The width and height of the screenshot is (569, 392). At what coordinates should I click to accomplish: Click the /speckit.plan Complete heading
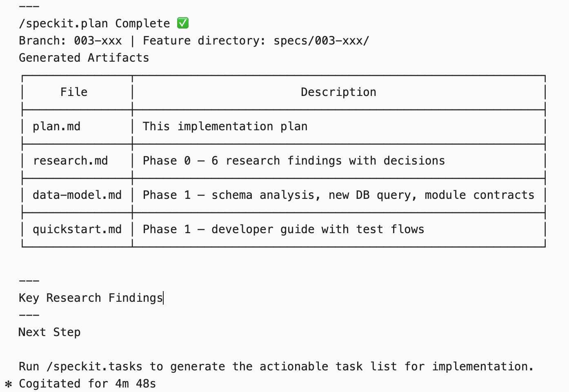coord(94,24)
